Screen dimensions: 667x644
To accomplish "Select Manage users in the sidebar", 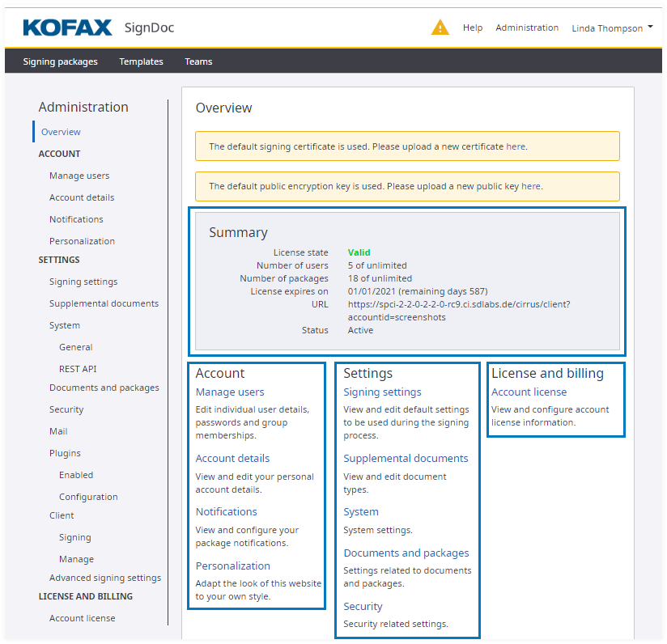I will [79, 176].
